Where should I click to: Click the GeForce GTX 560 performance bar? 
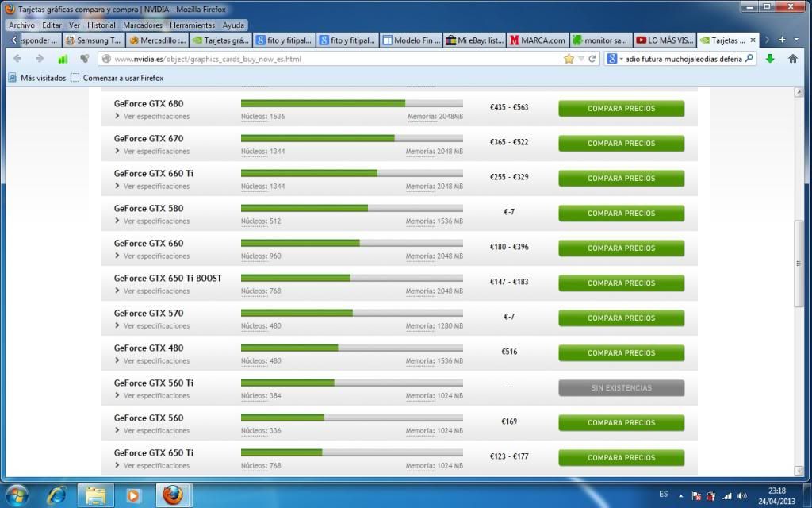coord(351,418)
